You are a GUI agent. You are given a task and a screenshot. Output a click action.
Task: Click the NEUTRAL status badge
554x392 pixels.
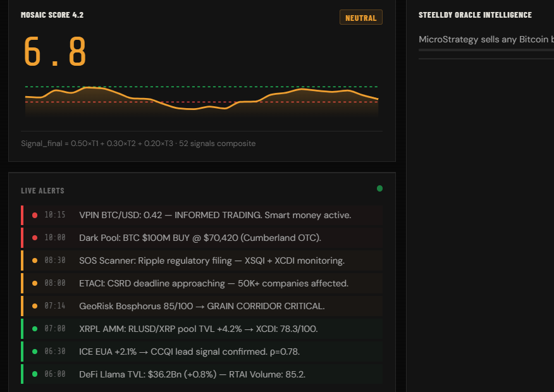pyautogui.click(x=360, y=17)
